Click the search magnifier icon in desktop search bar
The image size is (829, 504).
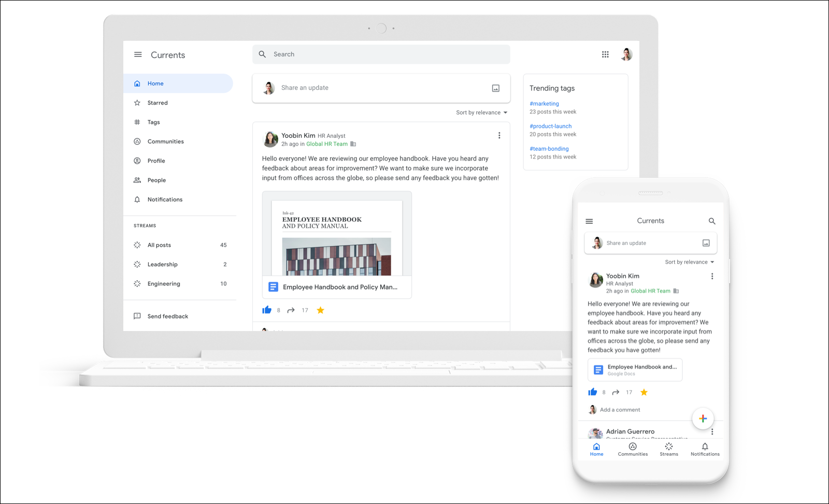262,54
